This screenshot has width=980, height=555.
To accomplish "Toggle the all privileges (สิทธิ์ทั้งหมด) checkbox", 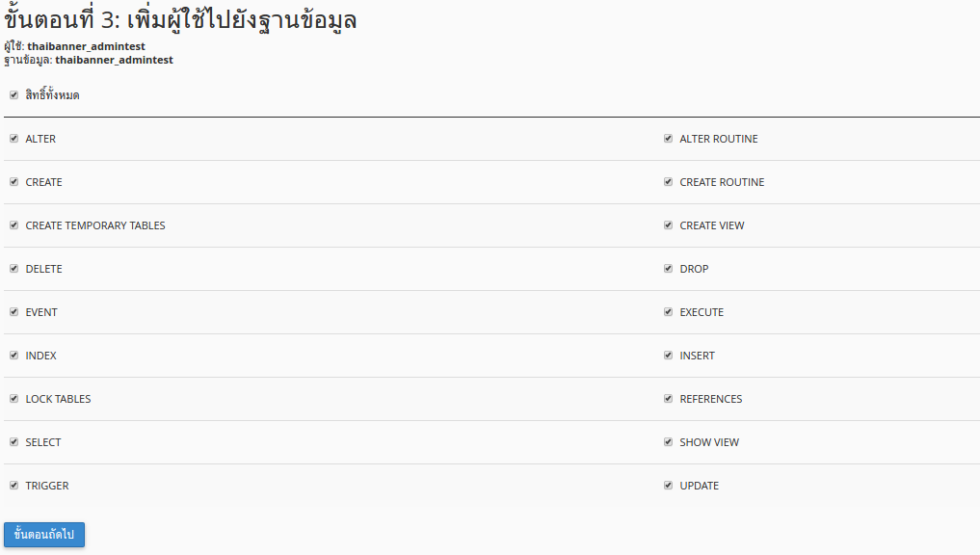I will coord(13,95).
